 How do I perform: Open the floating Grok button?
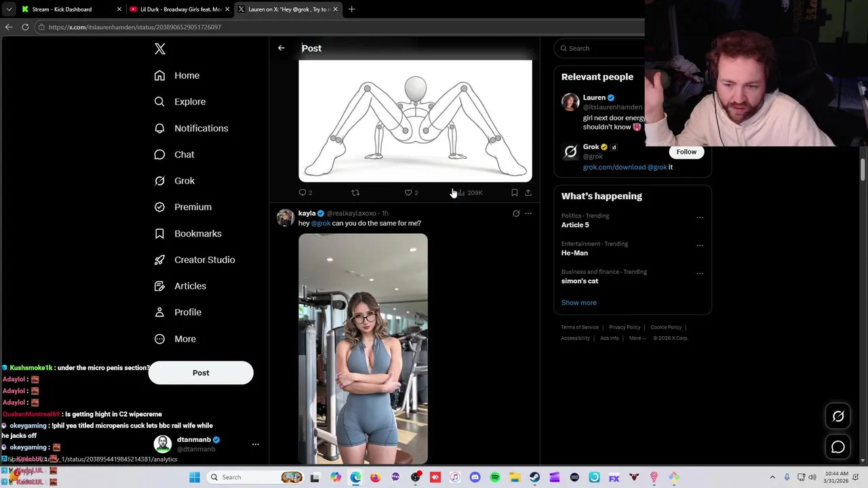838,417
